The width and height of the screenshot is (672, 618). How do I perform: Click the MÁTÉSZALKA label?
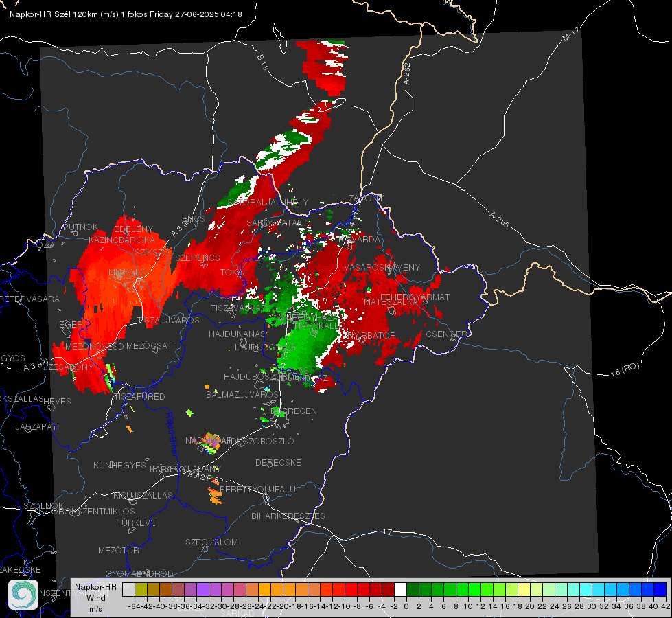pos(391,301)
